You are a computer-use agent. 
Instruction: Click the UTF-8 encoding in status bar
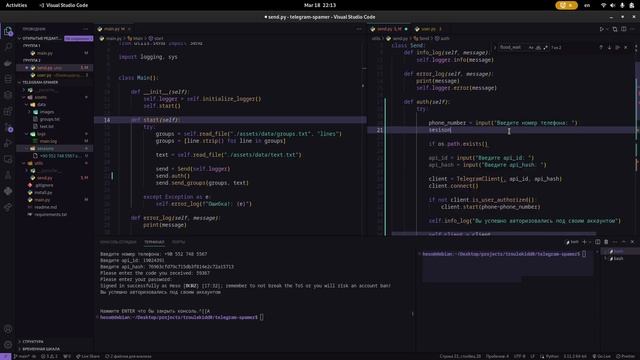[x=519, y=356]
